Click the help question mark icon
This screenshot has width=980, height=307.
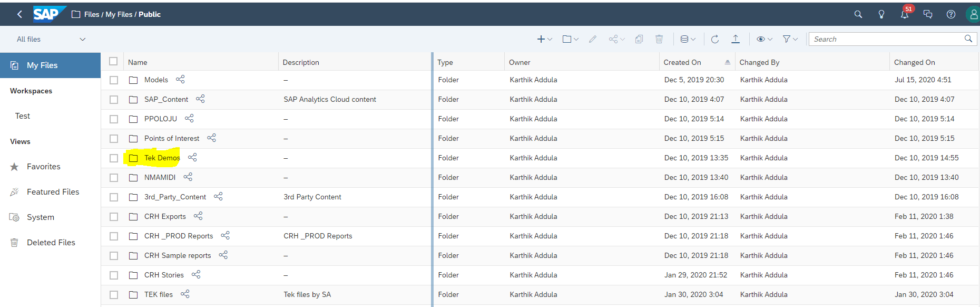tap(951, 14)
